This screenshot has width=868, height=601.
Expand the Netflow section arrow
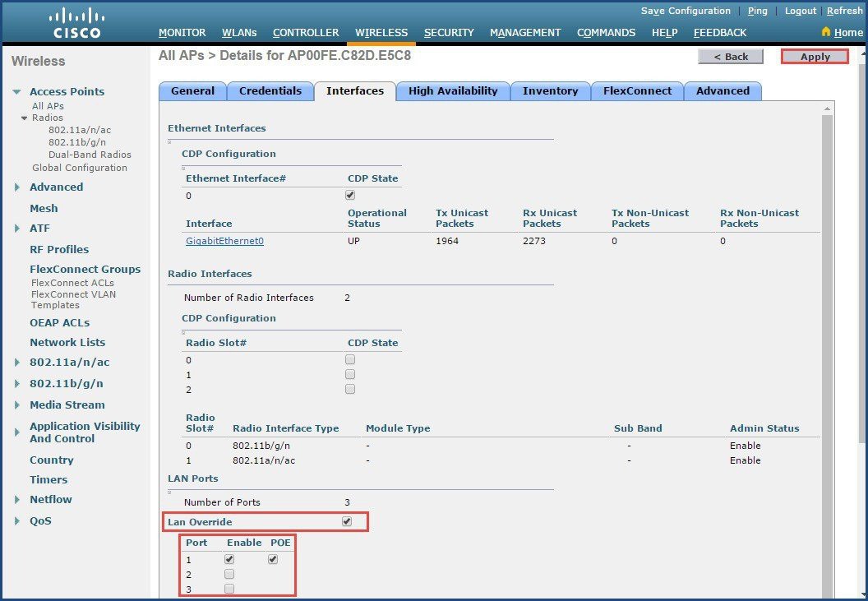click(x=17, y=500)
